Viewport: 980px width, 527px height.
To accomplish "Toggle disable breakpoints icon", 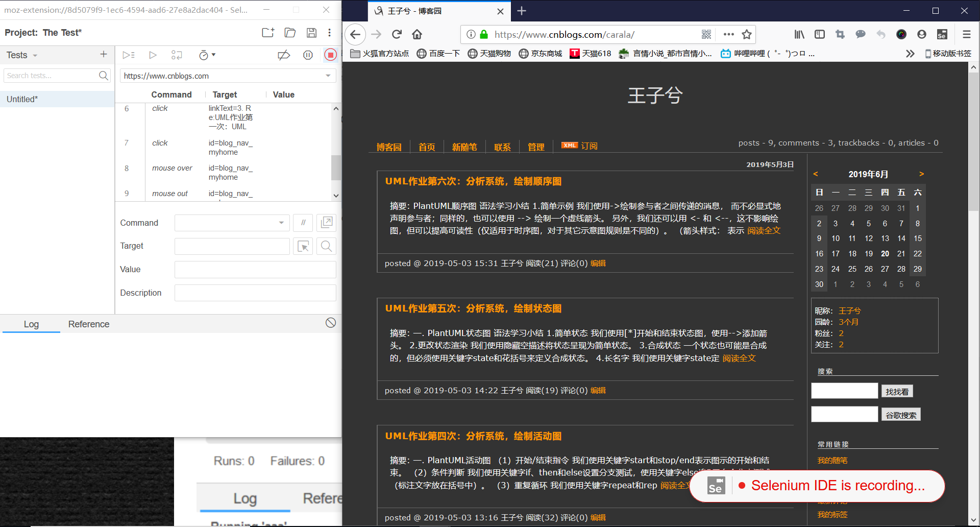I will [x=284, y=55].
